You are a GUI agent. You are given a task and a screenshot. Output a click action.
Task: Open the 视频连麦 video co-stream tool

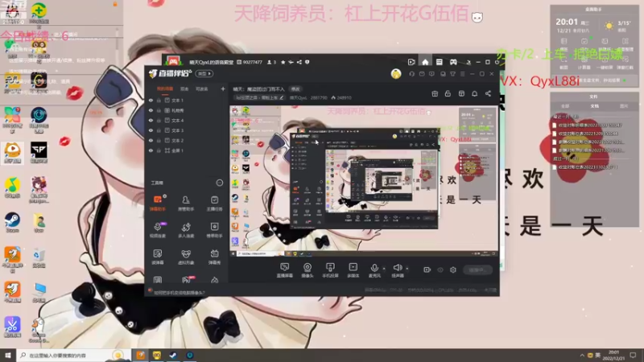pos(158,230)
